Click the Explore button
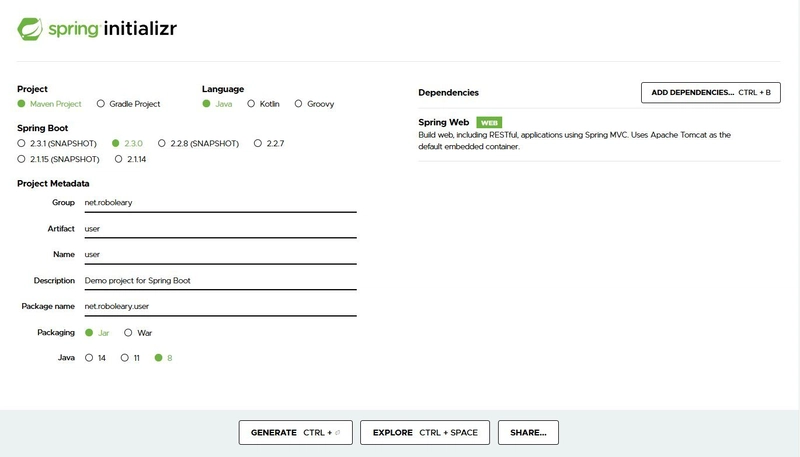This screenshot has width=800, height=457. click(x=425, y=433)
